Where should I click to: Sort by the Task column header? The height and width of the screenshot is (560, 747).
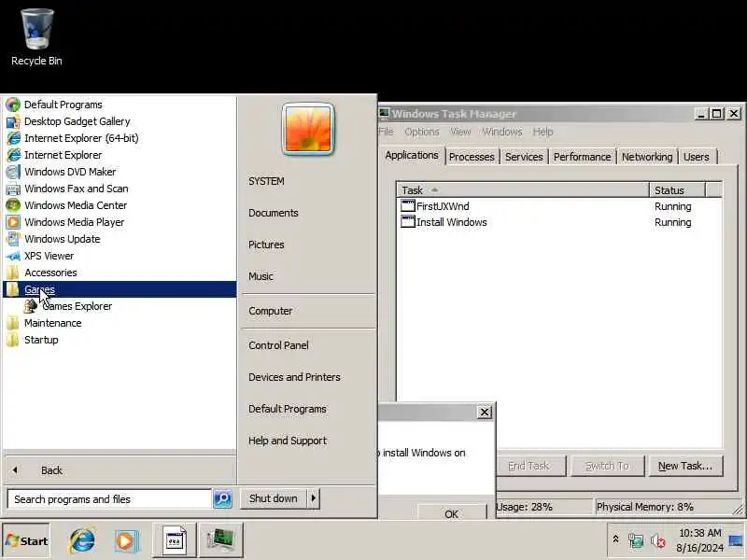pos(523,190)
